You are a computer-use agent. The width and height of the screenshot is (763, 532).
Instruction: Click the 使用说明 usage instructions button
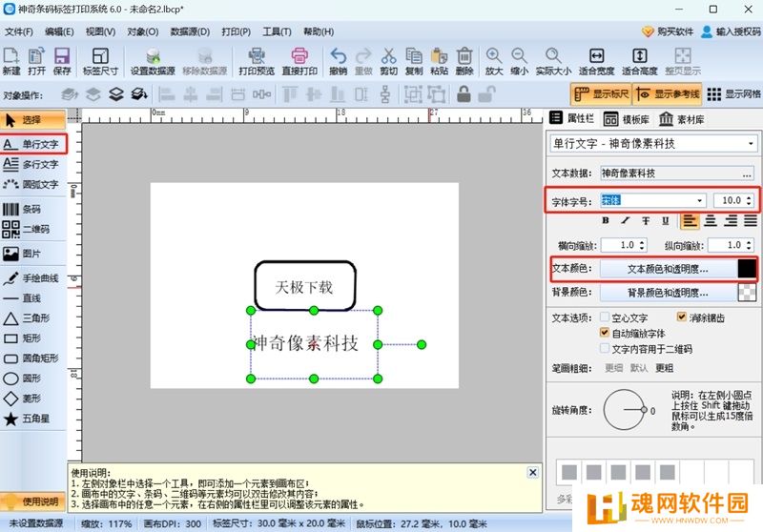pos(33,501)
